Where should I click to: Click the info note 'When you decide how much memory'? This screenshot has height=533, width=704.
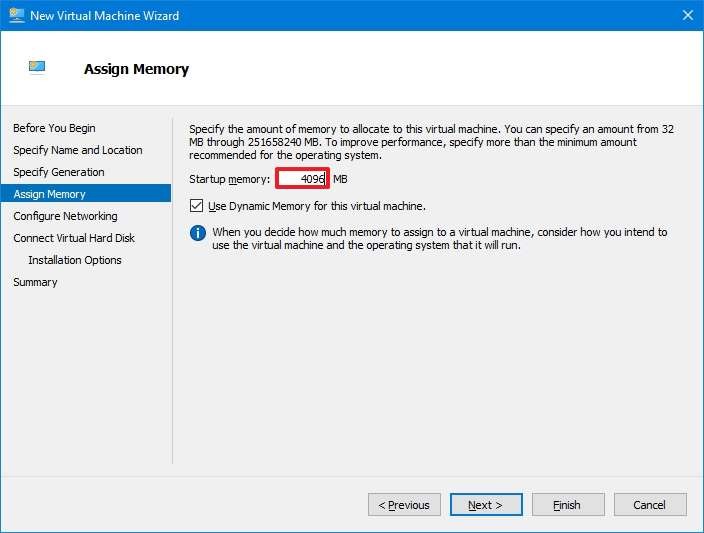pyautogui.click(x=440, y=238)
